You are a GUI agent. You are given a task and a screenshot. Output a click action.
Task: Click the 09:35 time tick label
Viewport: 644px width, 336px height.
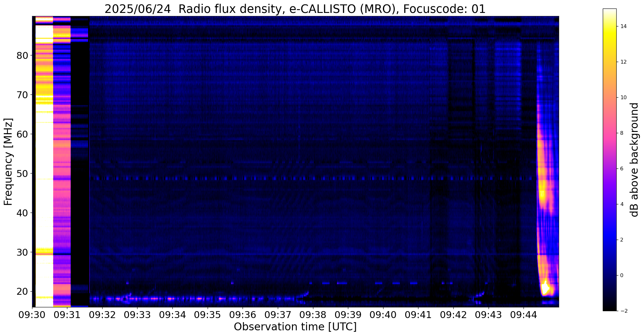207,315
